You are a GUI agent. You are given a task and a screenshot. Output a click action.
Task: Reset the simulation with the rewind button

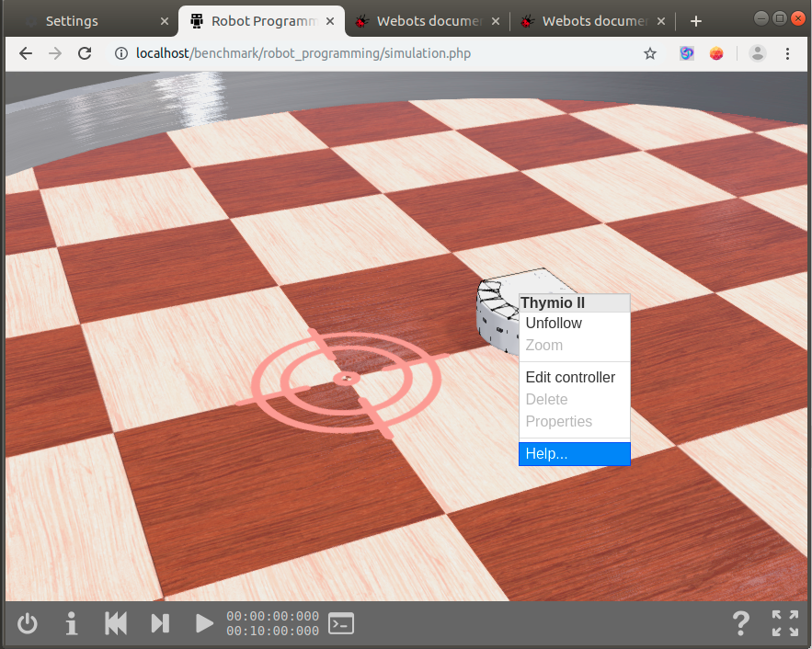point(116,623)
